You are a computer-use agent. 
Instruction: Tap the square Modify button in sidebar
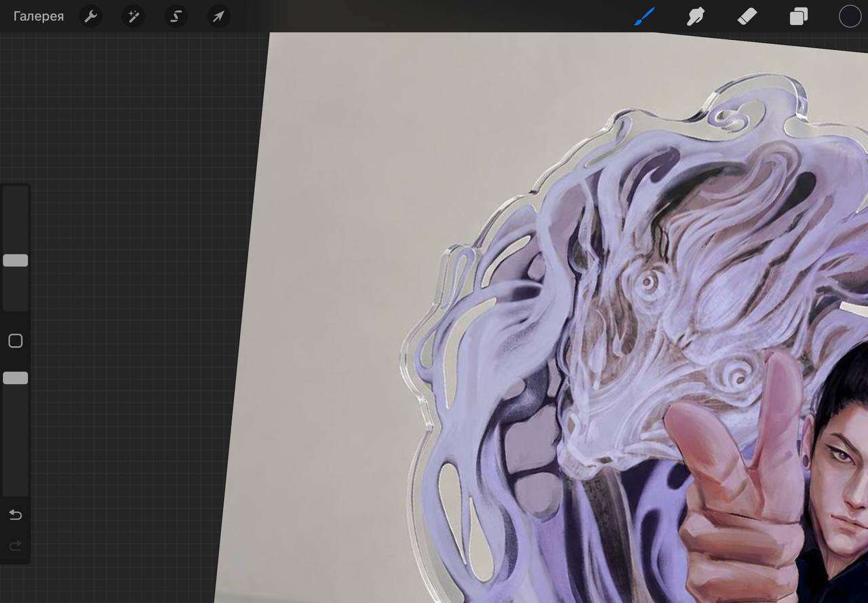[x=16, y=341]
